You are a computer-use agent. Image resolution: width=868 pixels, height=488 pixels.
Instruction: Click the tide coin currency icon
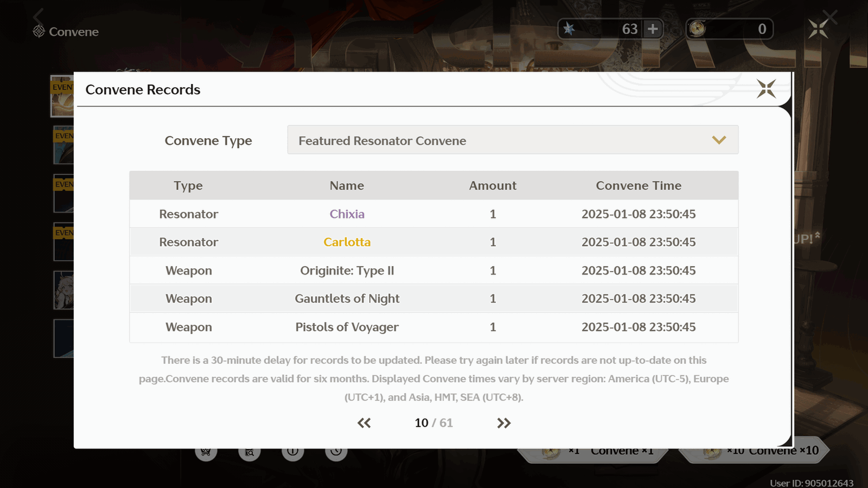click(x=698, y=28)
